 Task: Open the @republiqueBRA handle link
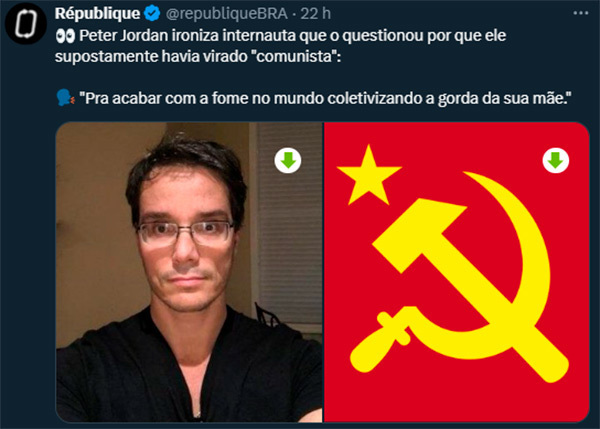pos(227,14)
